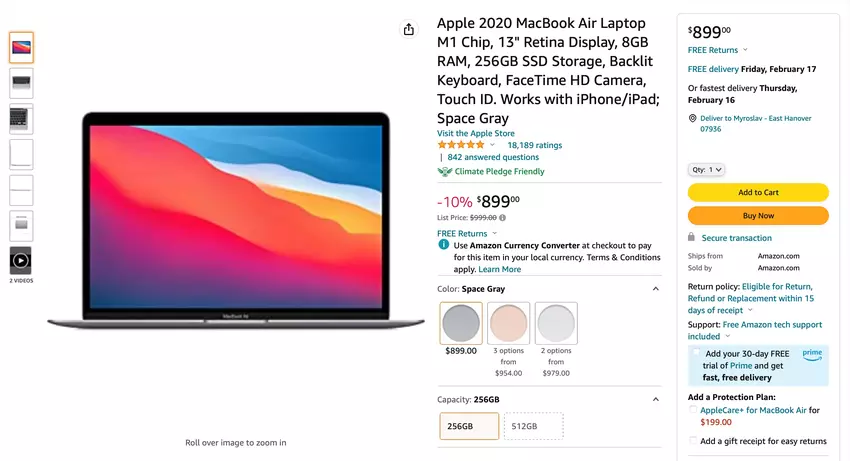Screen dimensions: 850x461
Task: Click the delivery location pin icon
Action: pyautogui.click(x=692, y=118)
